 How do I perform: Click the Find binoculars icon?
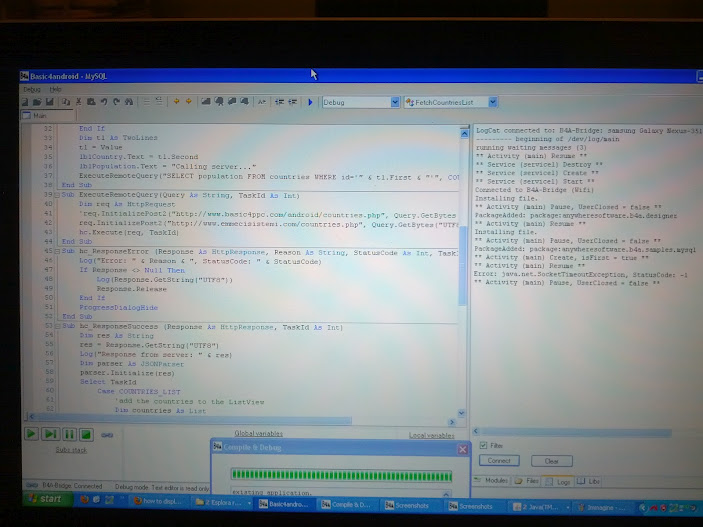click(x=129, y=102)
